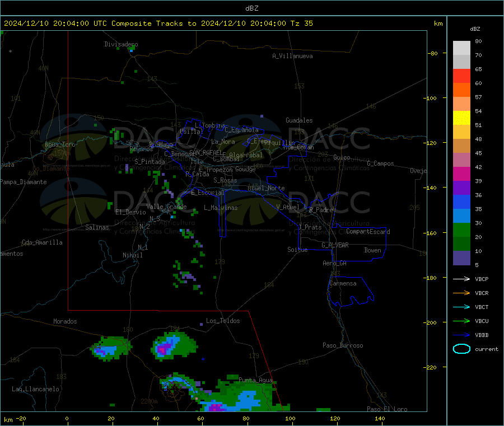The width and height of the screenshot is (504, 426).
Task: Click the S_Pintada place label
Action: point(150,162)
